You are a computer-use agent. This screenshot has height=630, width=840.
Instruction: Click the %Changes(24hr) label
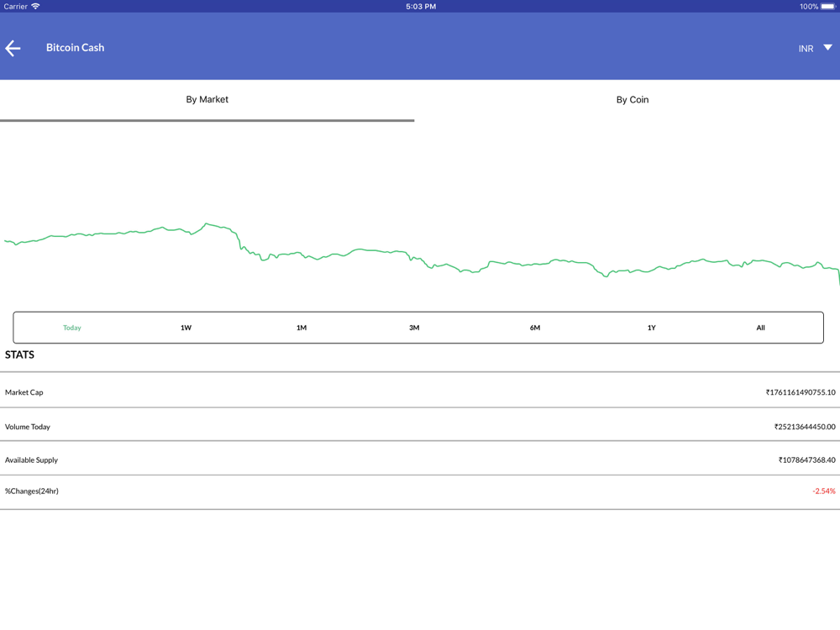point(32,491)
